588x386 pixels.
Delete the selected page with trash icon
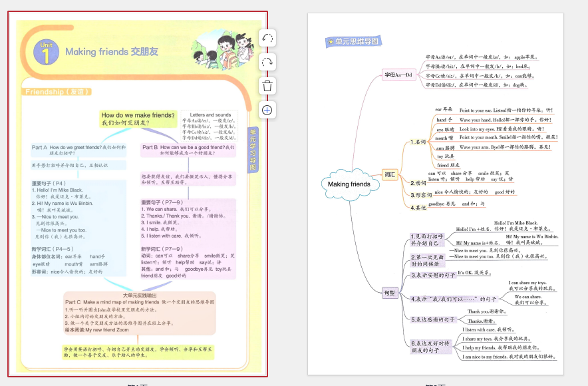click(267, 86)
